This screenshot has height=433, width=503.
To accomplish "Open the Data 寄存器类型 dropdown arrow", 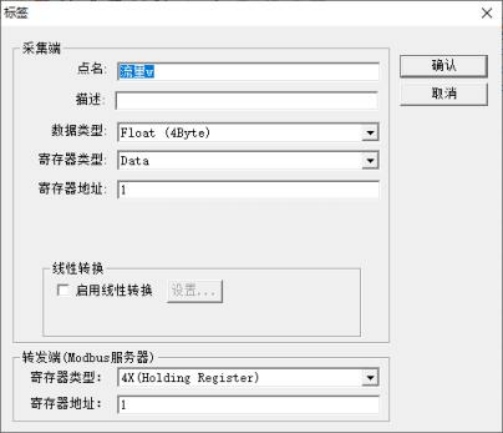I will (x=370, y=161).
